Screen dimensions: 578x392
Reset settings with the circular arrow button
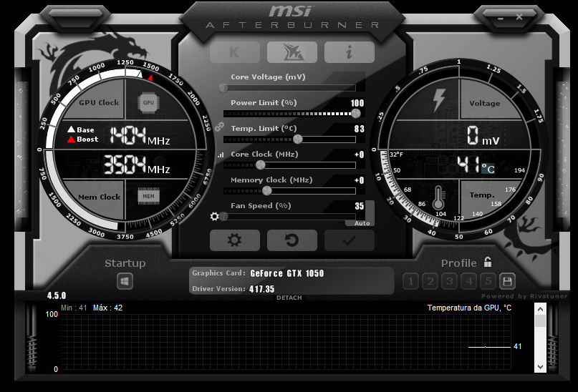(x=292, y=240)
